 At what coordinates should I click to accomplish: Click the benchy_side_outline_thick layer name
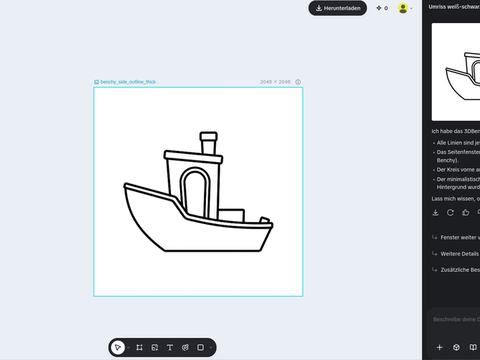[128, 82]
